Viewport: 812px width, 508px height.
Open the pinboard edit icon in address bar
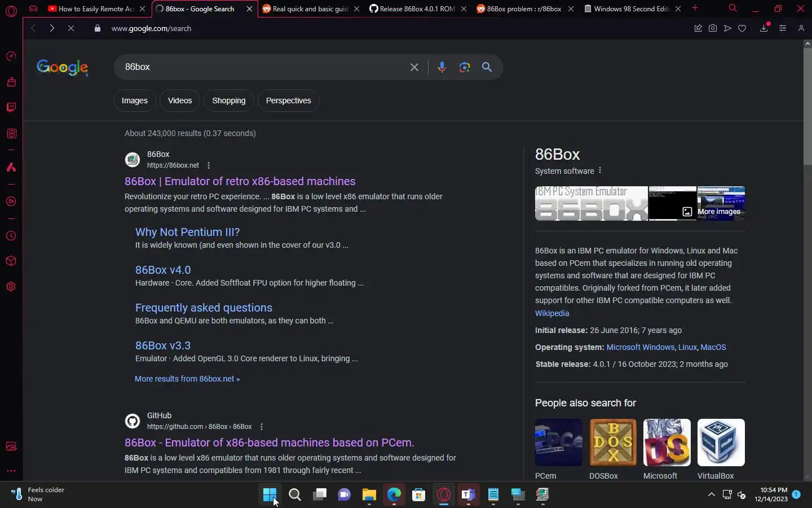click(698, 28)
